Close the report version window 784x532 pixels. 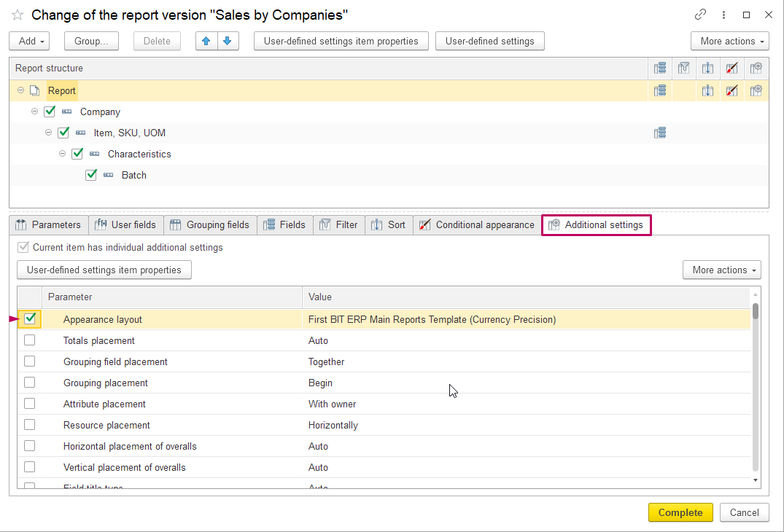point(769,15)
